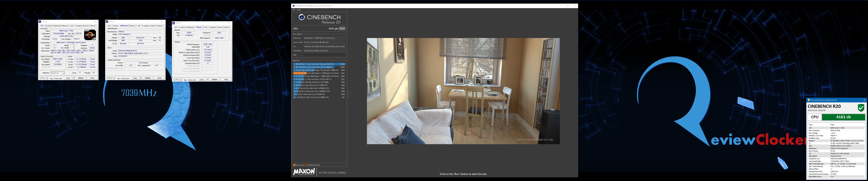The width and height of the screenshot is (868, 181).
Task: Click the Cinebench sphere logo beside CINEBENCH heading
Action: [x=302, y=17]
